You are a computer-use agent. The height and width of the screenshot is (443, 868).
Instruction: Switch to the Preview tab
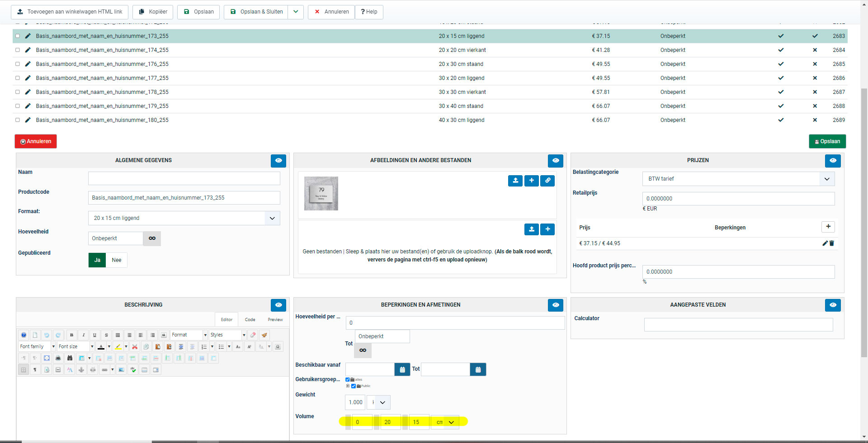pyautogui.click(x=275, y=320)
